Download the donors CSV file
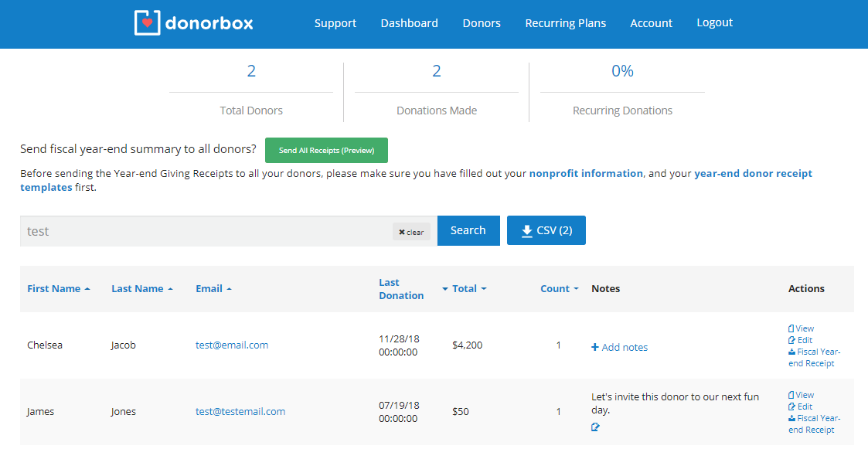Viewport: 868px width, 449px height. [546, 230]
